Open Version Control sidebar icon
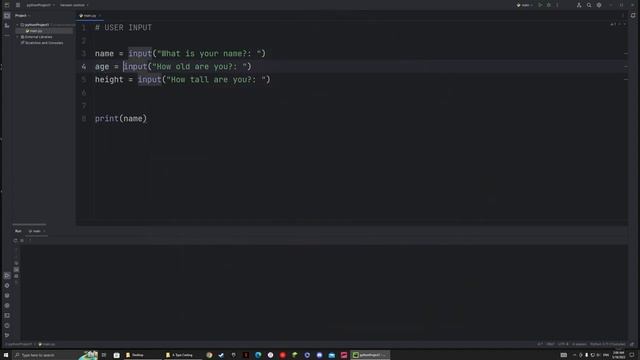This screenshot has height=360, width=640. [7, 335]
